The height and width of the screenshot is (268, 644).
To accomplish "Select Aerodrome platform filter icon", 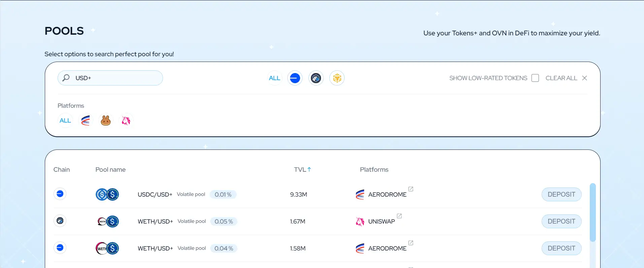I will (86, 121).
